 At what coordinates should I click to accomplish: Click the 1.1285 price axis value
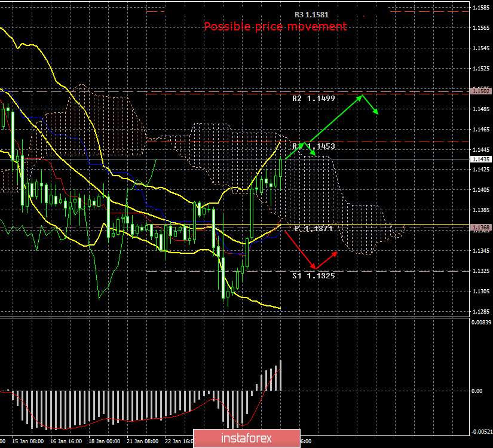pos(481,312)
